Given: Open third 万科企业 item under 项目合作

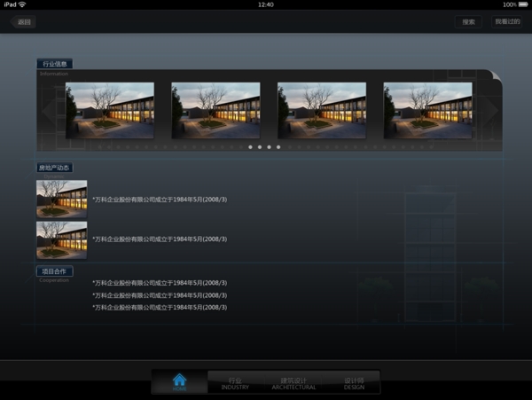Looking at the screenshot, I should click(160, 308).
